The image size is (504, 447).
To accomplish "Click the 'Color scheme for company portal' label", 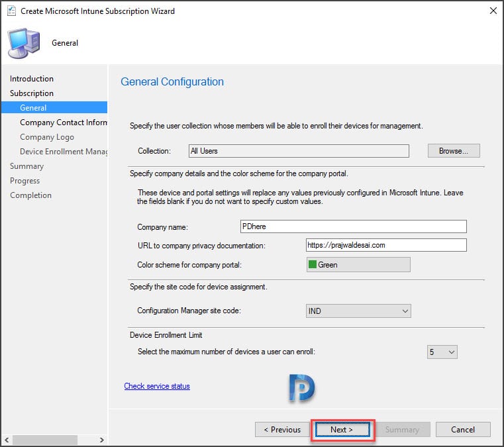I will click(x=189, y=265).
